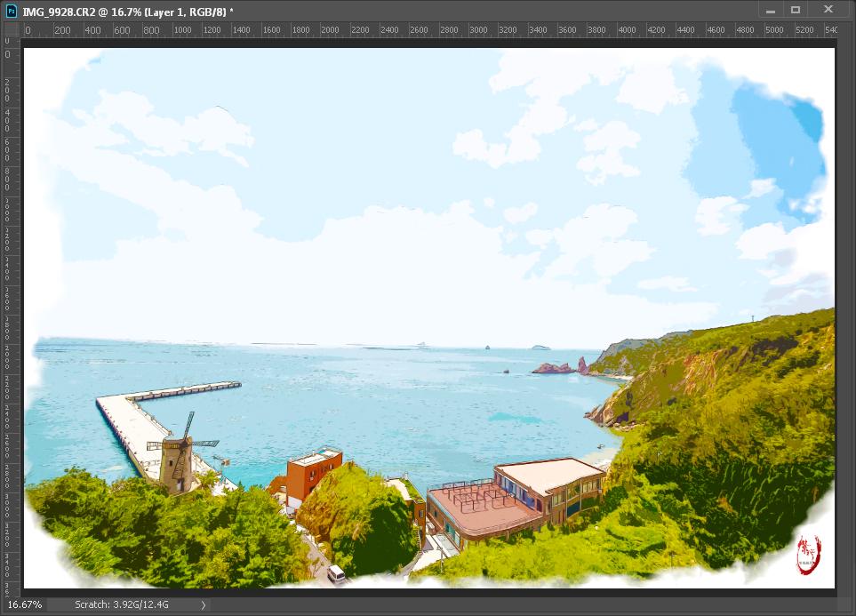Close the IMG_9928.CR2 document window
This screenshot has height=616, width=856.
pos(828,10)
